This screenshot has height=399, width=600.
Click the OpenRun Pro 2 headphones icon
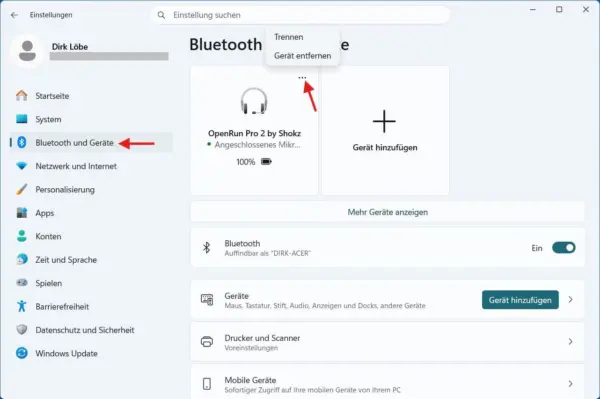(254, 101)
